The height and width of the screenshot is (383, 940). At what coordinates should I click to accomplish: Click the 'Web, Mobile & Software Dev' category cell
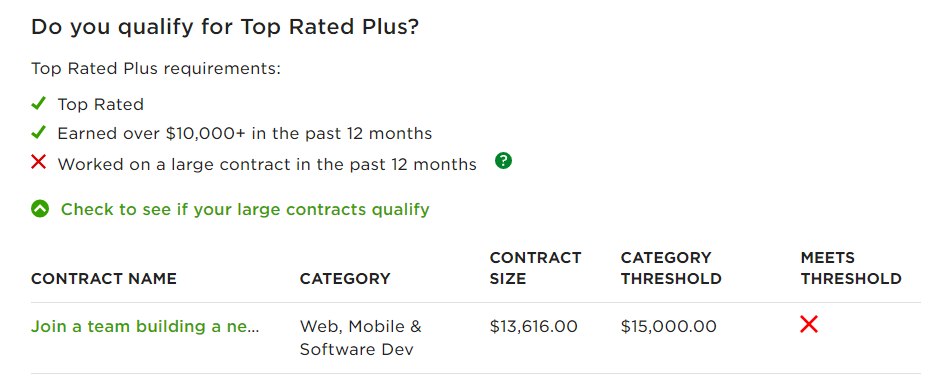[x=360, y=338]
